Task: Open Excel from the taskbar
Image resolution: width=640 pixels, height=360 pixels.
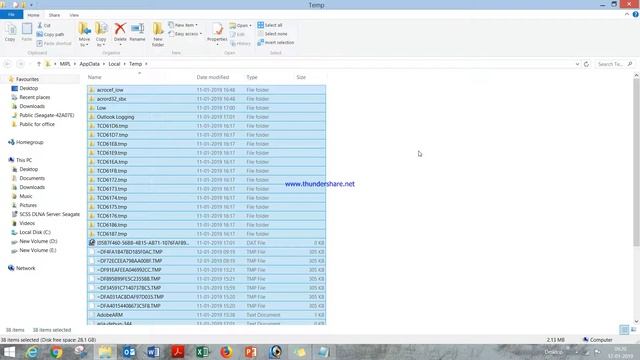Action: pos(202,352)
